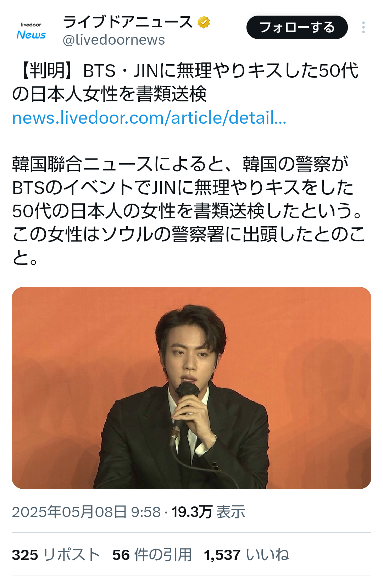Open the ライブドアニュース display name
Viewport: 383px width, 588px height.
(128, 22)
